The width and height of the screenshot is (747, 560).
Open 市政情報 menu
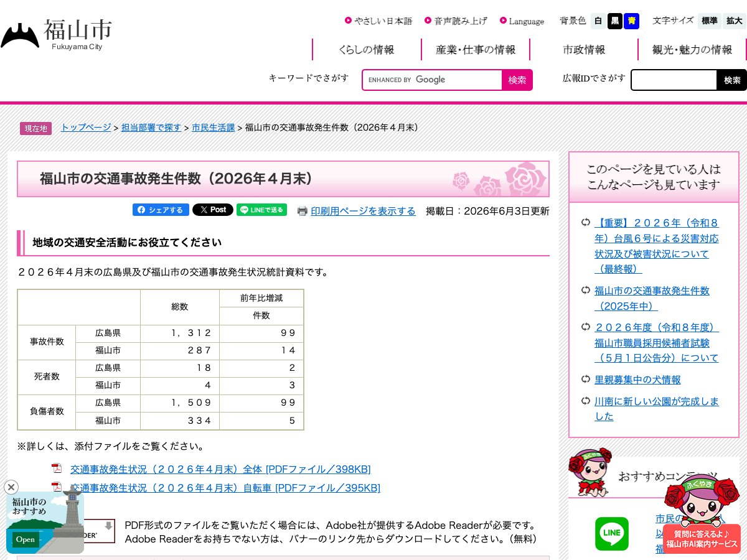[584, 50]
